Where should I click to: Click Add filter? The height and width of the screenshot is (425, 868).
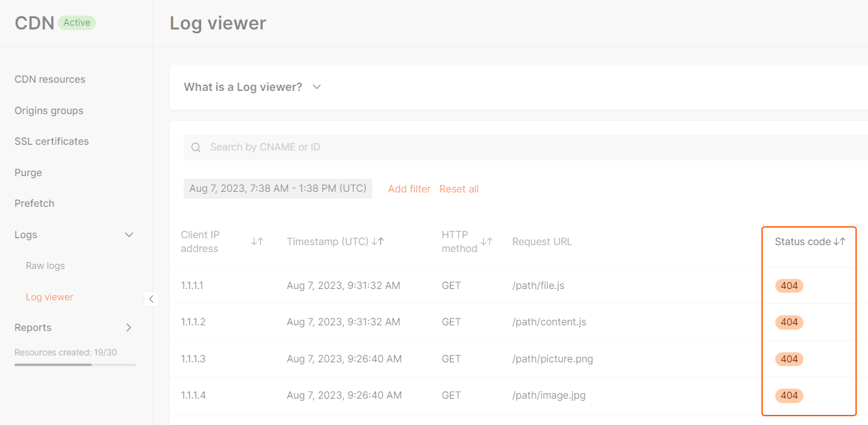pyautogui.click(x=409, y=189)
